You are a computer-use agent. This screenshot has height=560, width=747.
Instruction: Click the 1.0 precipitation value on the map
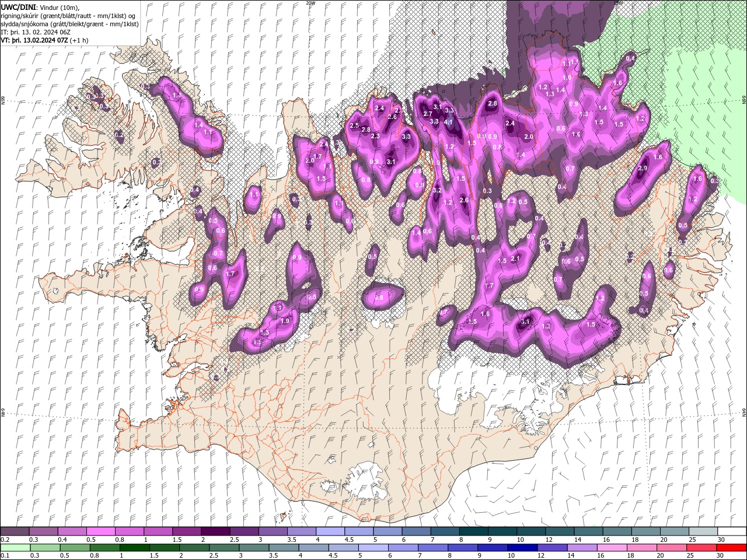point(567,78)
